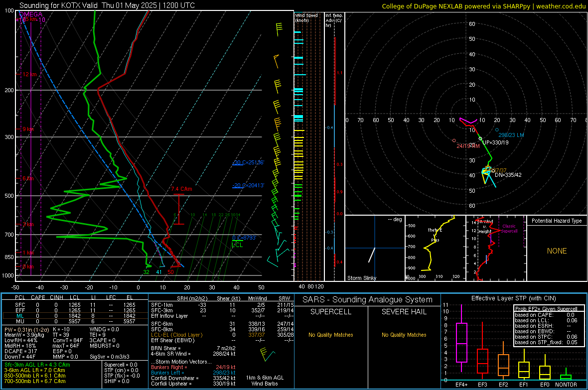The width and height of the screenshot is (588, 390).
Task: Select the 7.4 C/km lapse rate label
Action: coord(181,189)
